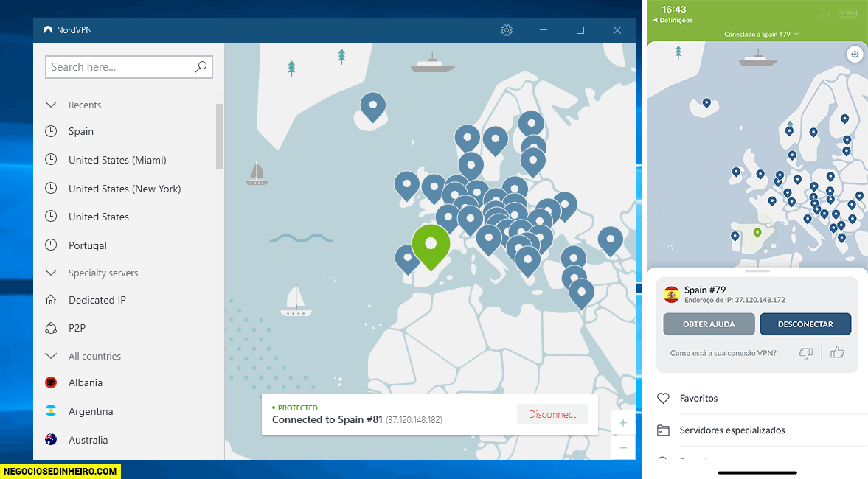Click clock icon beside United States
868x479 pixels.
pos(51,216)
